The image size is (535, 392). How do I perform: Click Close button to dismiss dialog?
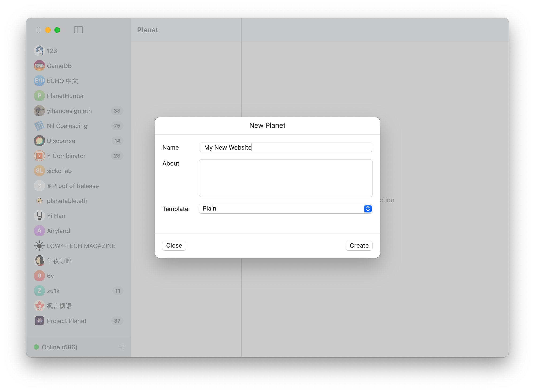click(x=174, y=245)
